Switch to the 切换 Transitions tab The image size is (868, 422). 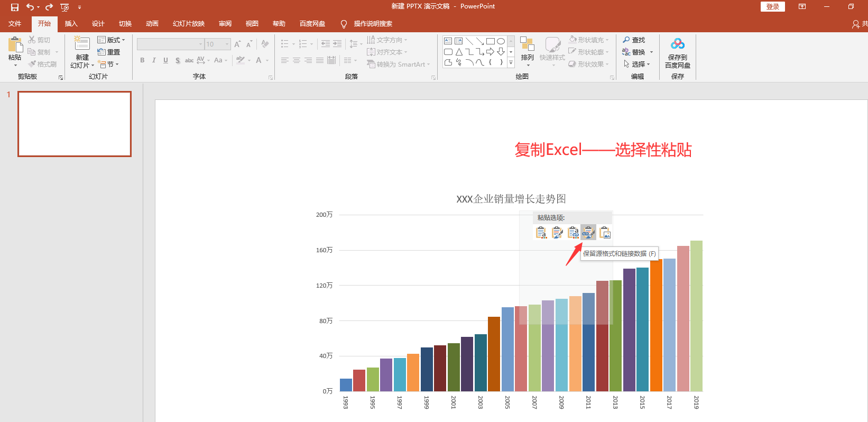tap(125, 24)
